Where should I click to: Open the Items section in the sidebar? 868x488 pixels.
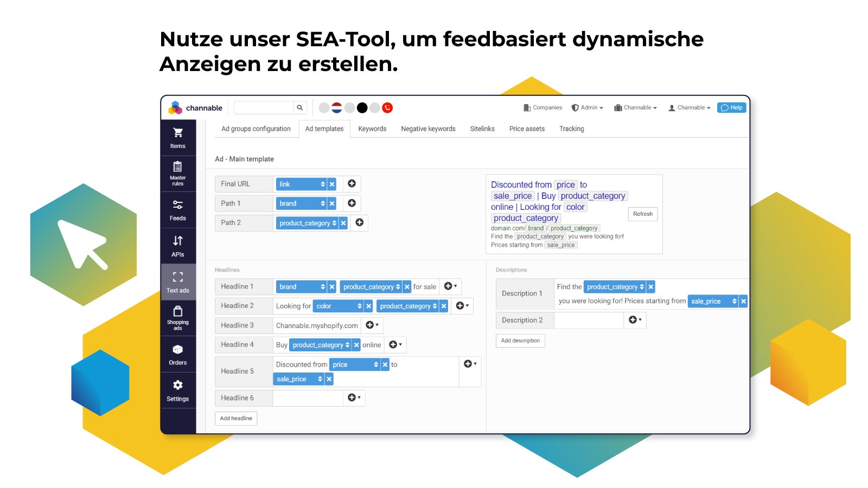pyautogui.click(x=178, y=138)
